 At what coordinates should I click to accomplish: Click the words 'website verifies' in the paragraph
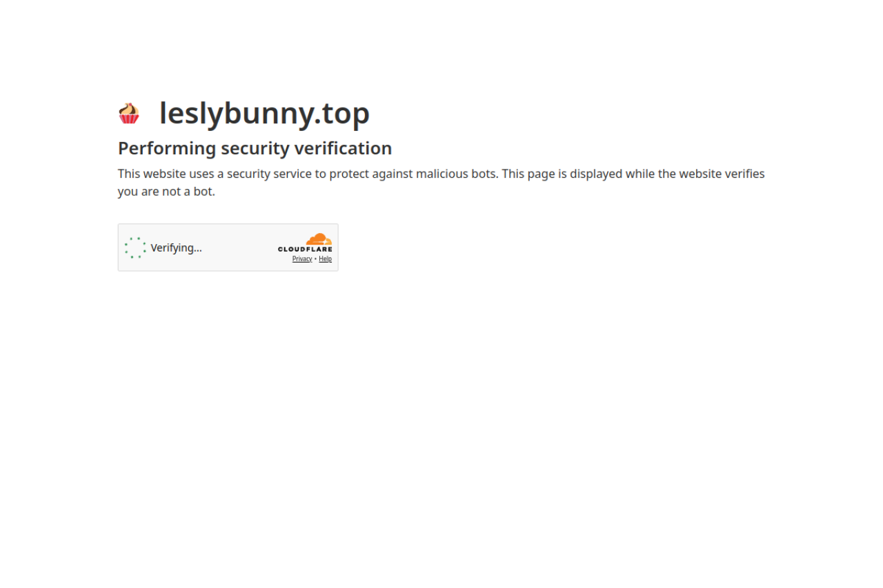(x=722, y=174)
